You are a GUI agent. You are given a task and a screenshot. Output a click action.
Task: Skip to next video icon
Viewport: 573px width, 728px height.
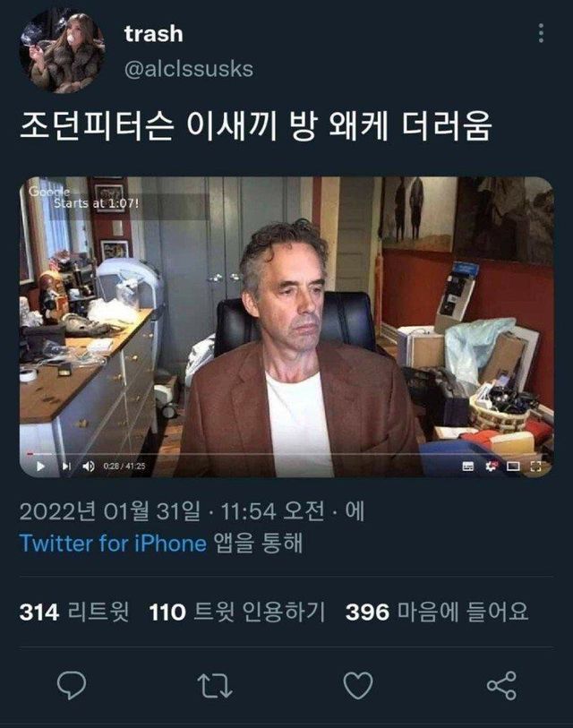[66, 467]
